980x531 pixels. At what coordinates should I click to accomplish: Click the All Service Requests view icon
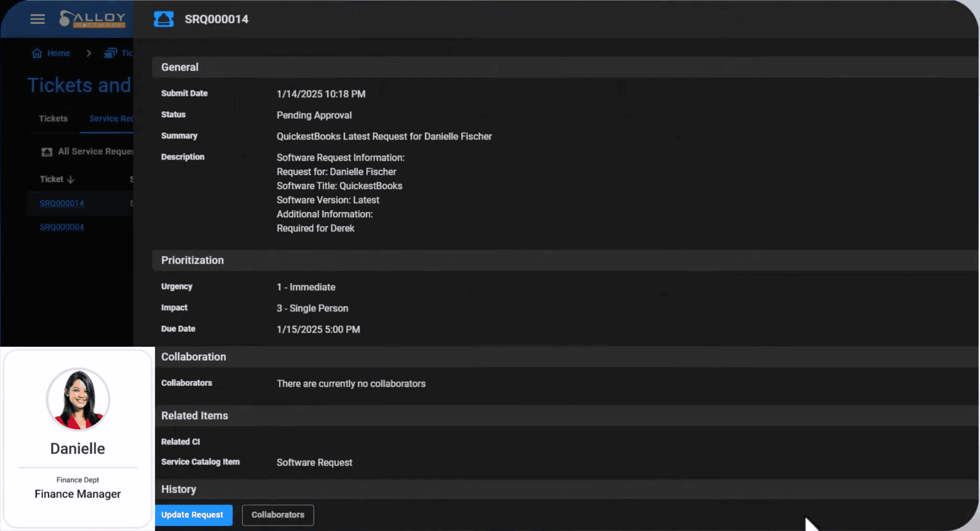(47, 152)
